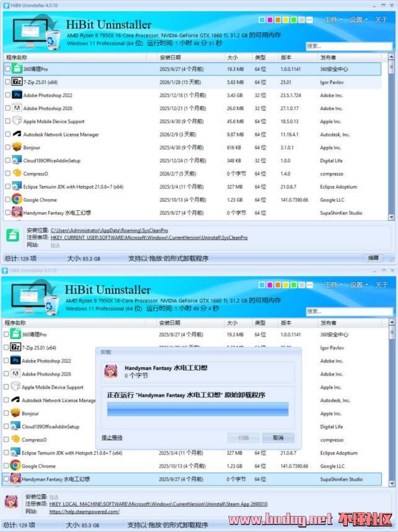Image resolution: width=398 pixels, height=532 pixels.
Task: Open 关于 menu in upper window
Action: click(381, 20)
